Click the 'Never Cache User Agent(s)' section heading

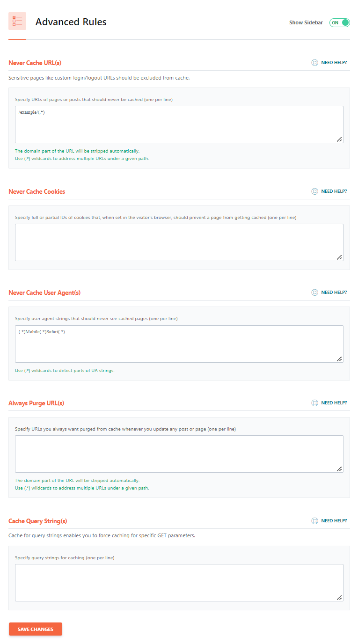click(44, 293)
